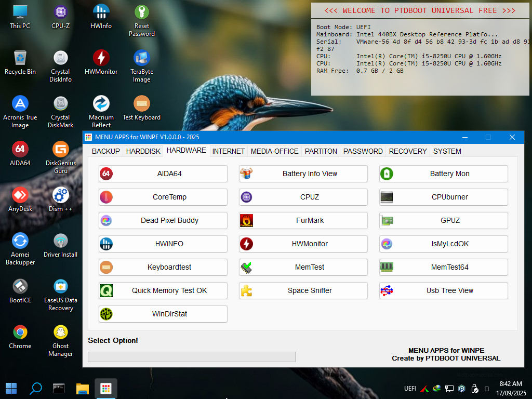Switch to the BACKUP tab
Image resolution: width=532 pixels, height=399 pixels.
(105, 151)
